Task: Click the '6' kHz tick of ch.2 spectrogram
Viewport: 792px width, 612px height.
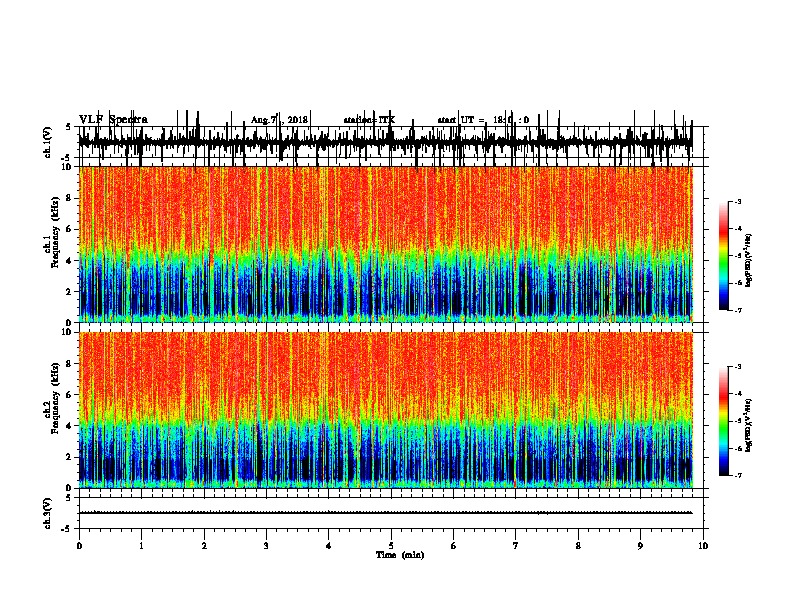Action: tap(69, 395)
